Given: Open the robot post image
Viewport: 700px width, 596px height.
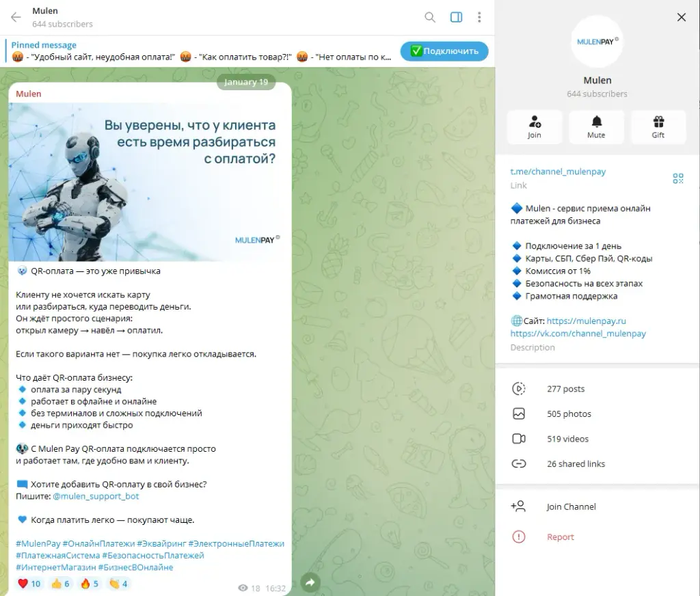Looking at the screenshot, I should tap(150, 182).
